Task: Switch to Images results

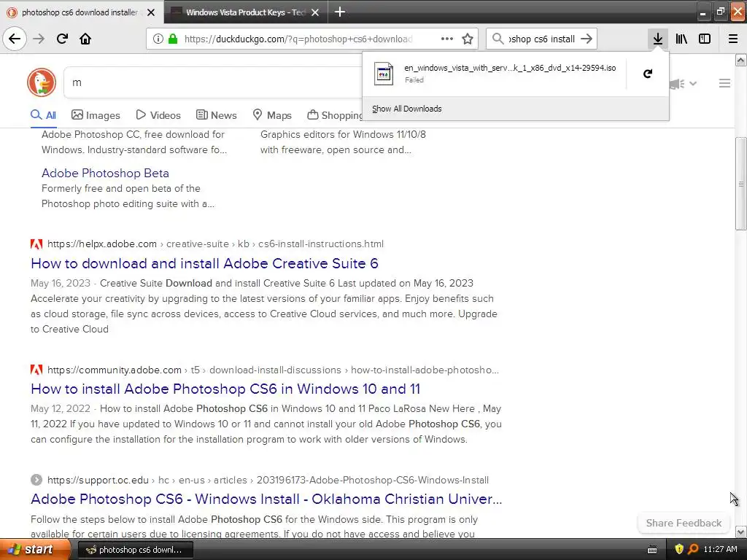Action: coord(96,115)
